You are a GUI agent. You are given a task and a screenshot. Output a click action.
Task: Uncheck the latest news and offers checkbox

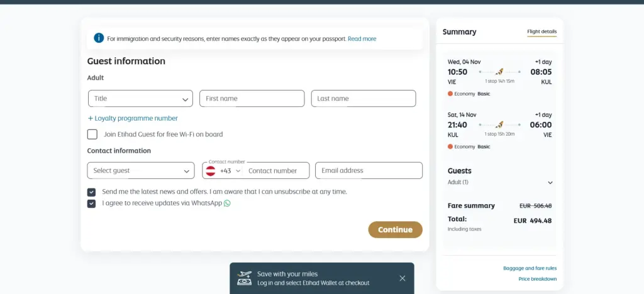tap(91, 192)
